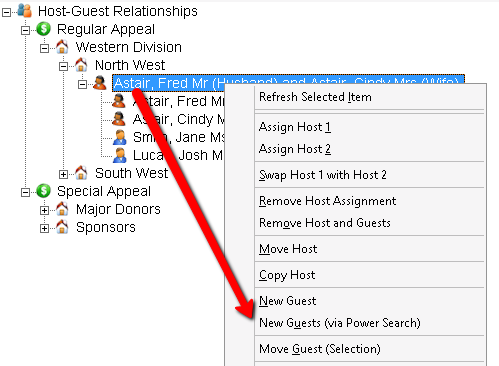Screen dimensions: 499x366
Task: Click the green dollar icon beside Regular Appeal
Action: [43, 29]
